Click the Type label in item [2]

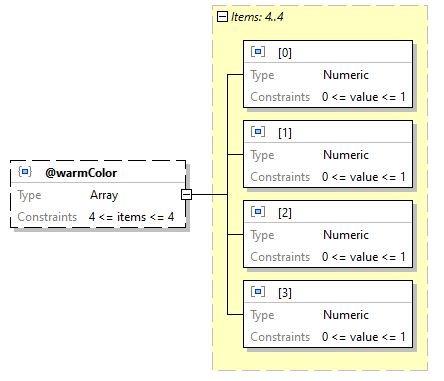click(262, 235)
